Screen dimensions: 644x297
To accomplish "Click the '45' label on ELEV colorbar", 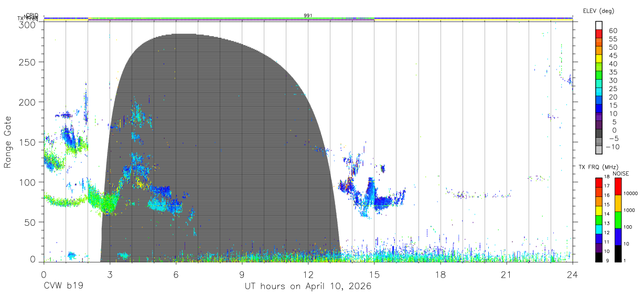I will (612, 56).
